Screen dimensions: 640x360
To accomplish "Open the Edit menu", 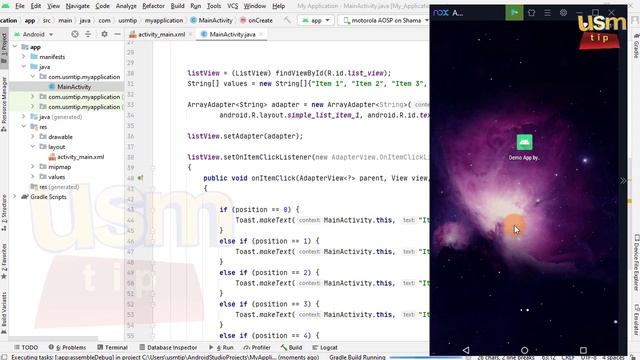I will pos(36,6).
